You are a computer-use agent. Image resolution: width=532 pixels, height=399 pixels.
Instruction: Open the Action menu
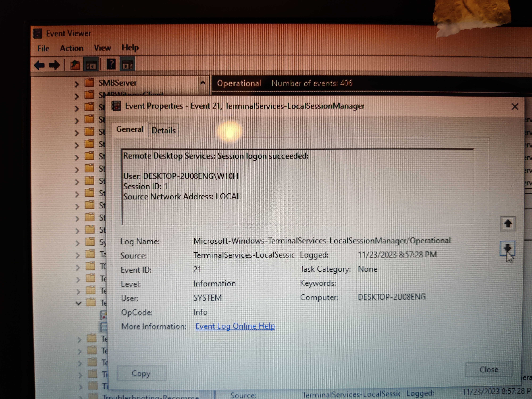click(72, 48)
